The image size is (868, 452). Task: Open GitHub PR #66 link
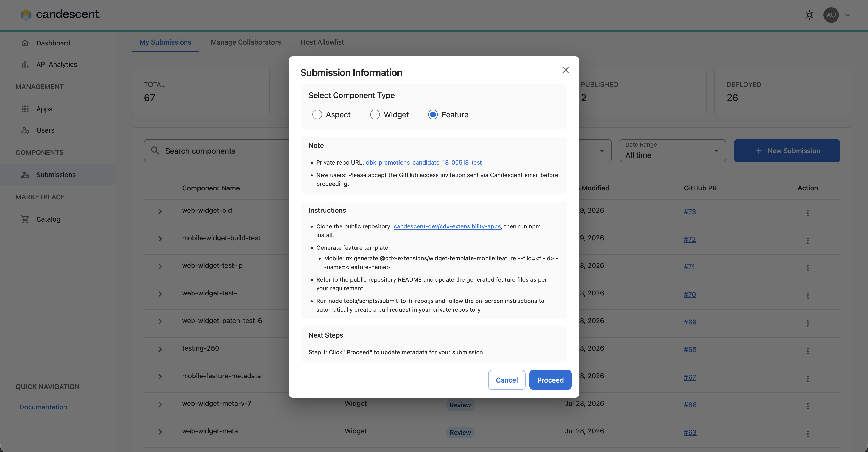pos(690,405)
